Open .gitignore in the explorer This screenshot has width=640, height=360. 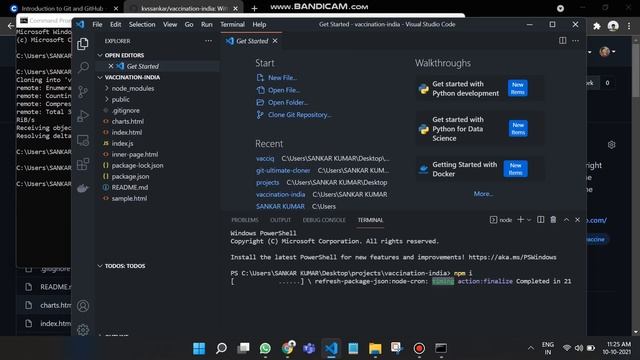(126, 110)
